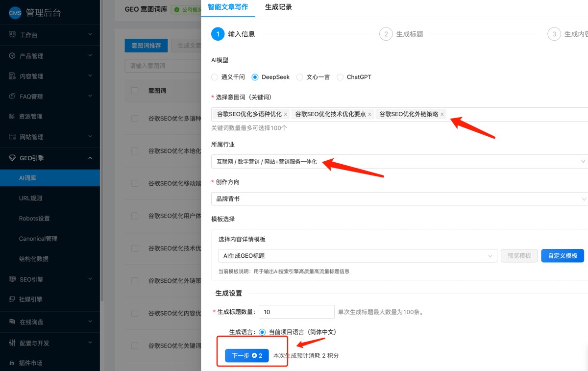Open the URL规则 menu item

click(30, 198)
